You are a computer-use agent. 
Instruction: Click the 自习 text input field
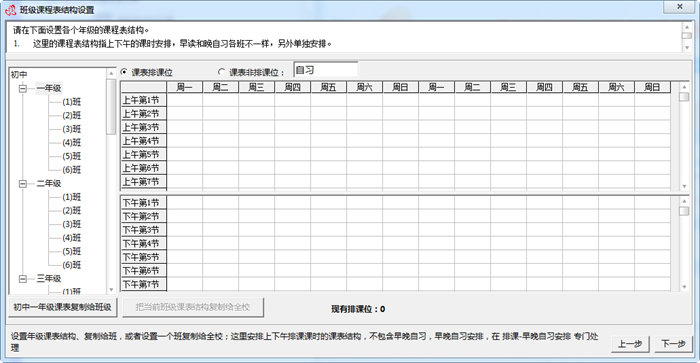(x=325, y=70)
